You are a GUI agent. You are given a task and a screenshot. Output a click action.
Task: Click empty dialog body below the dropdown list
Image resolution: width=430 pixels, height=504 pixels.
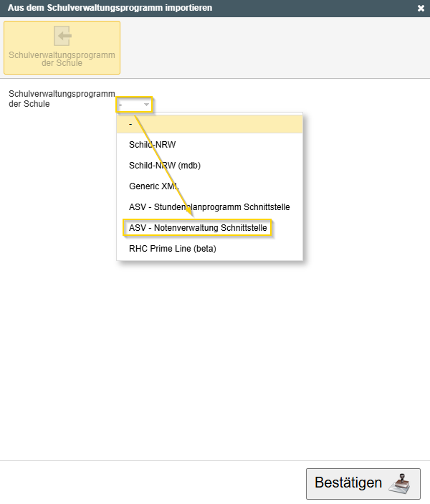pyautogui.click(x=215, y=358)
